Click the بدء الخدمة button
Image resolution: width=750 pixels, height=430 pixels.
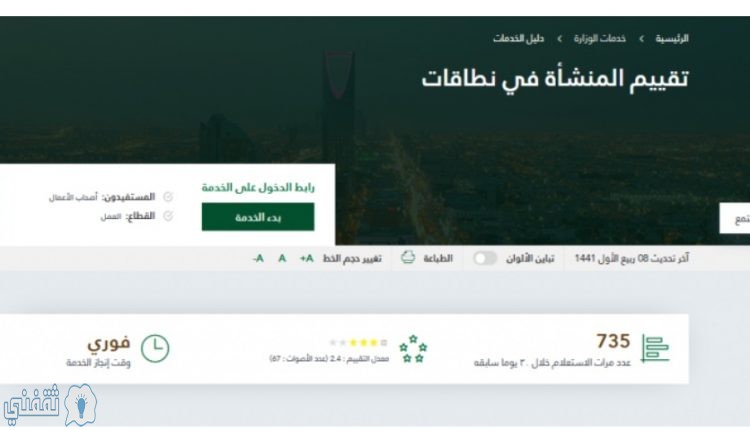(258, 217)
